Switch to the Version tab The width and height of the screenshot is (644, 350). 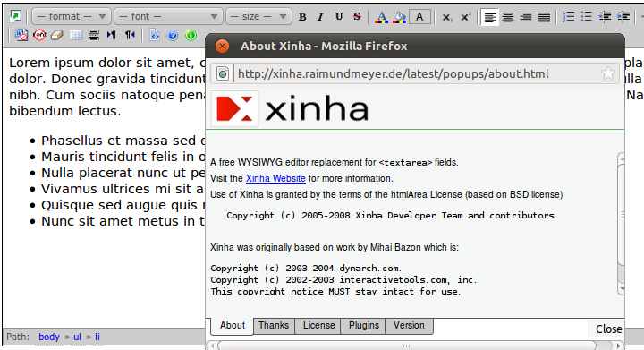coord(409,325)
